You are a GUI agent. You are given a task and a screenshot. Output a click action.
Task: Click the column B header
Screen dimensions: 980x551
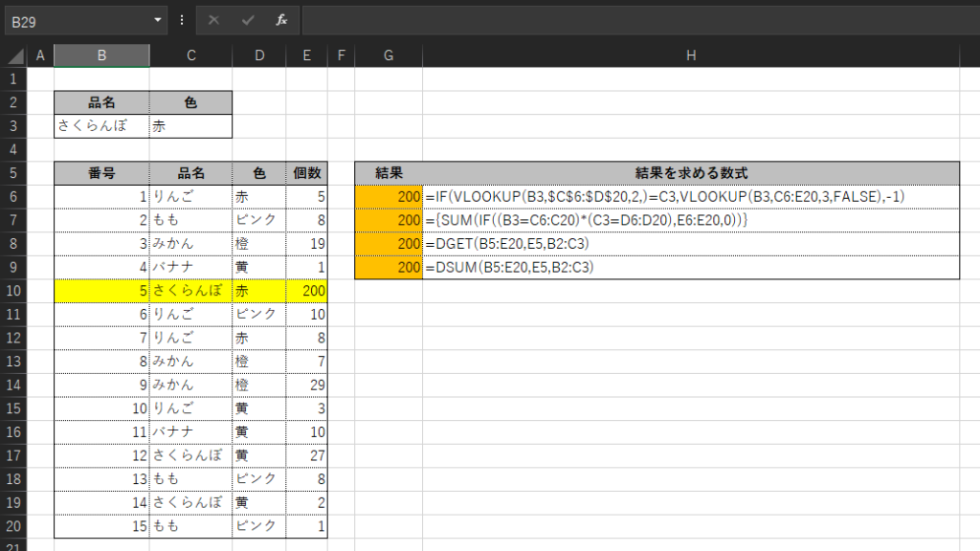point(101,55)
